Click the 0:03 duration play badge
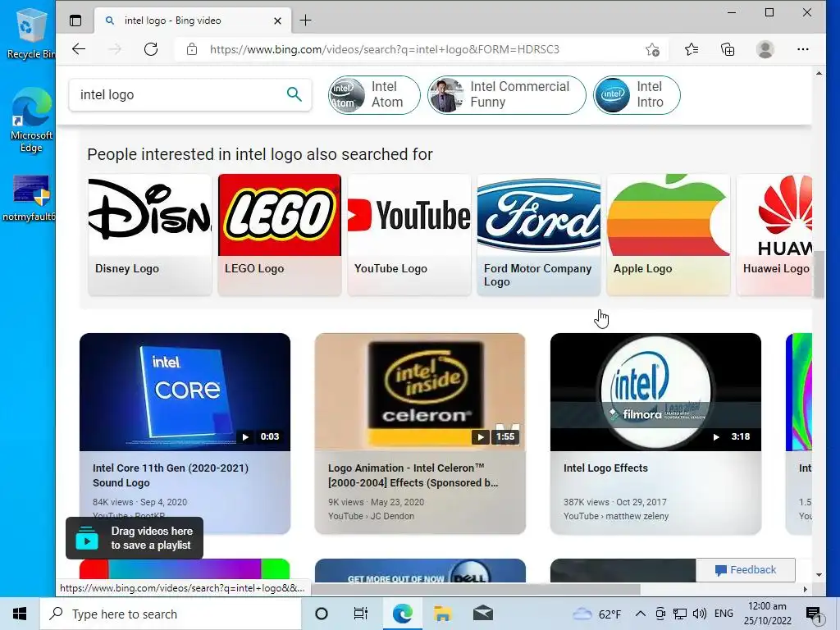 tap(262, 436)
